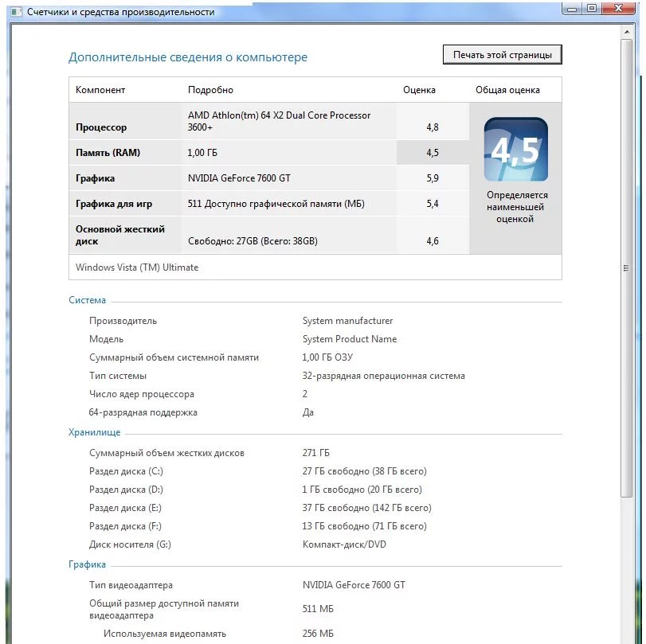646x644 pixels.
Task: Click the 4,5 overall score badge
Action: pyautogui.click(x=516, y=150)
